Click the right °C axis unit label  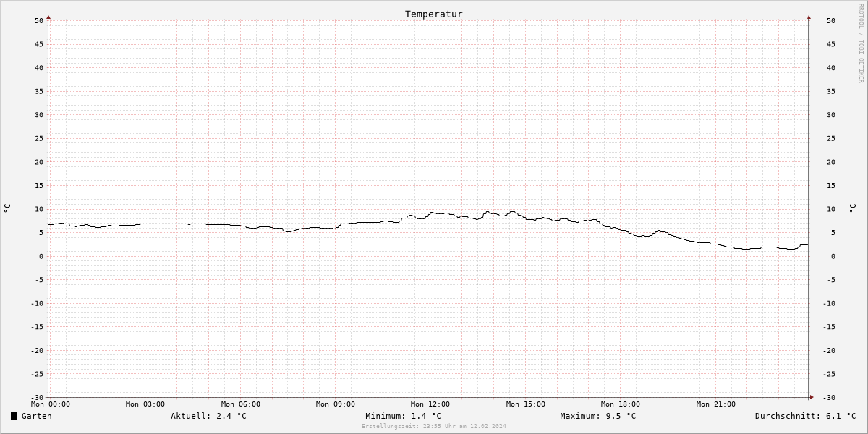coord(853,208)
